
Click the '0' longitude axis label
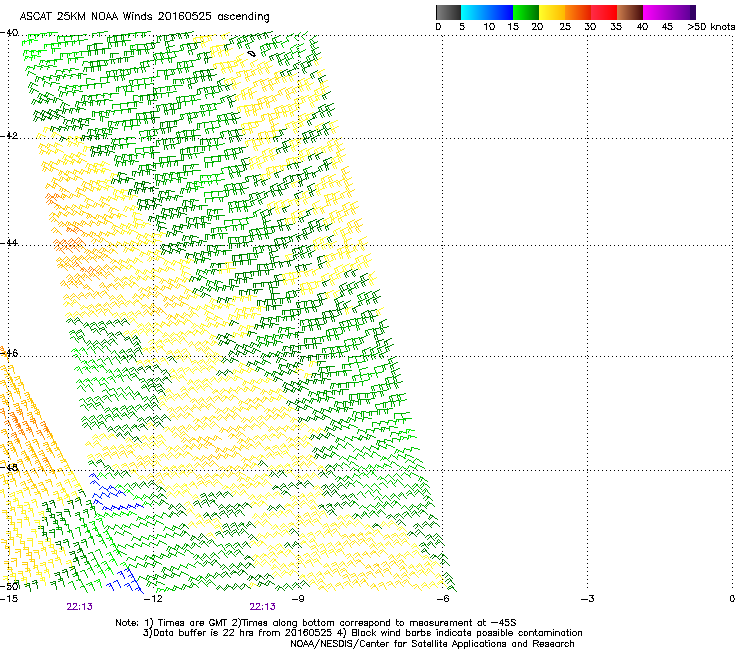[x=732, y=599]
